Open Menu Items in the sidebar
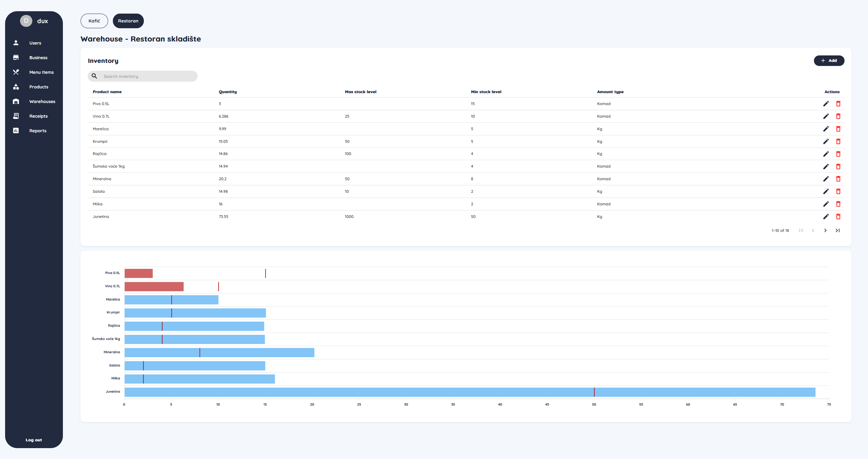 [x=41, y=72]
